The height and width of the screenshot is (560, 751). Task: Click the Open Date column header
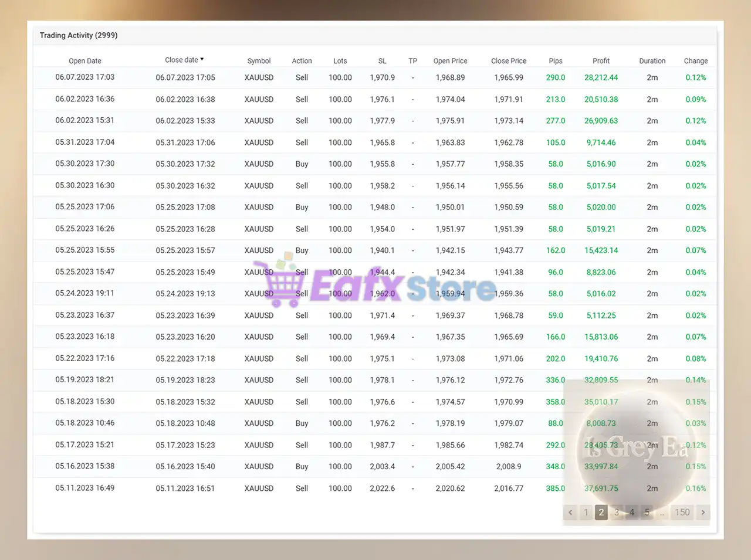pos(85,61)
